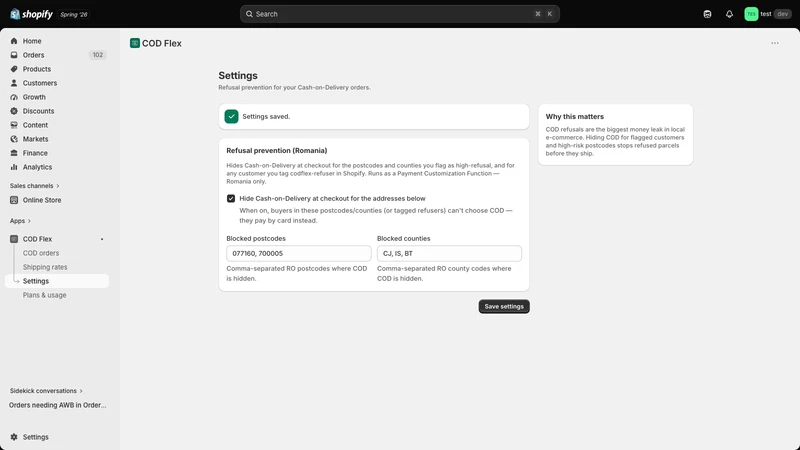Select Settings under COD Flex
This screenshot has height=450, width=800.
pyautogui.click(x=57, y=281)
